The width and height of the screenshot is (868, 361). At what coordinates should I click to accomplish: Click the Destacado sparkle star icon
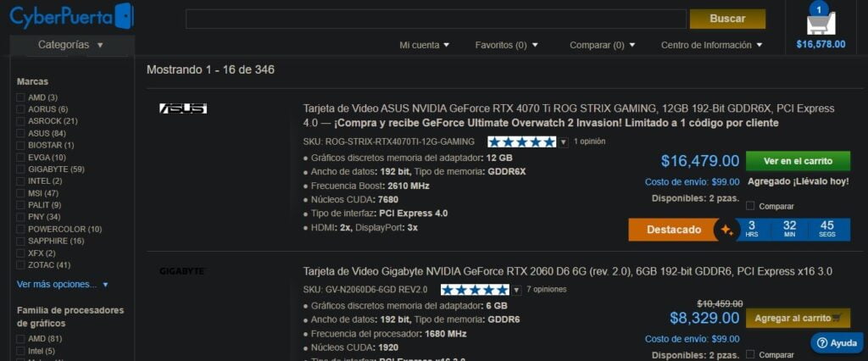726,230
